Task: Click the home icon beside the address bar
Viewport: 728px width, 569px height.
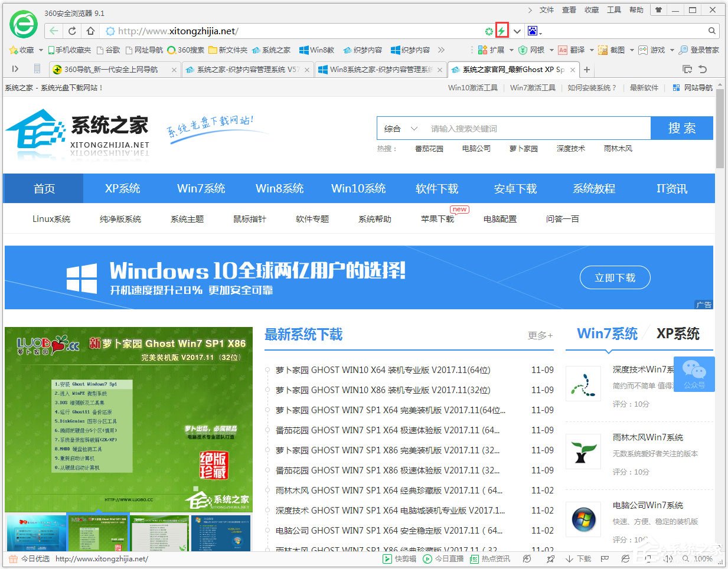Action: click(x=89, y=31)
